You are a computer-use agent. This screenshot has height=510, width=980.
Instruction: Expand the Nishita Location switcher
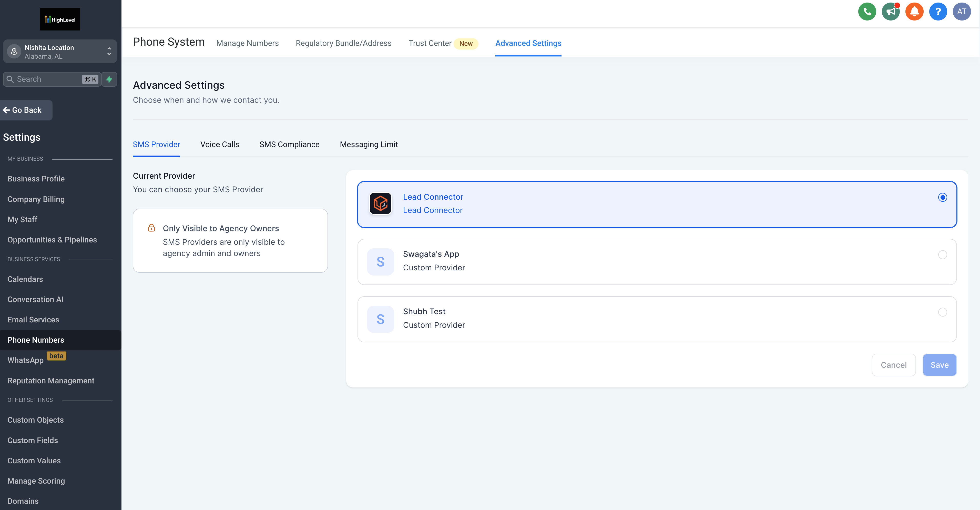[x=60, y=51]
